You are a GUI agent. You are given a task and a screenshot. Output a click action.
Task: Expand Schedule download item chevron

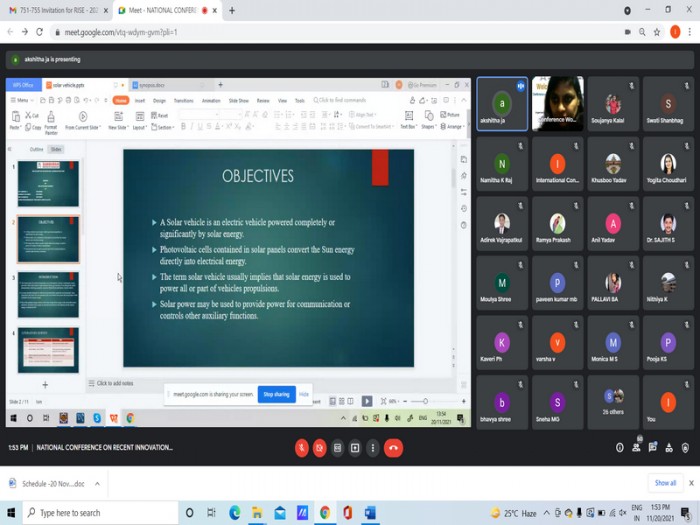(x=97, y=483)
